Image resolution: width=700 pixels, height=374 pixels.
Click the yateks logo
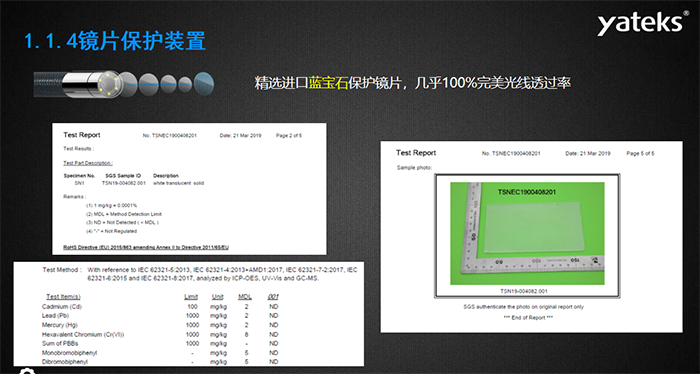coord(642,23)
